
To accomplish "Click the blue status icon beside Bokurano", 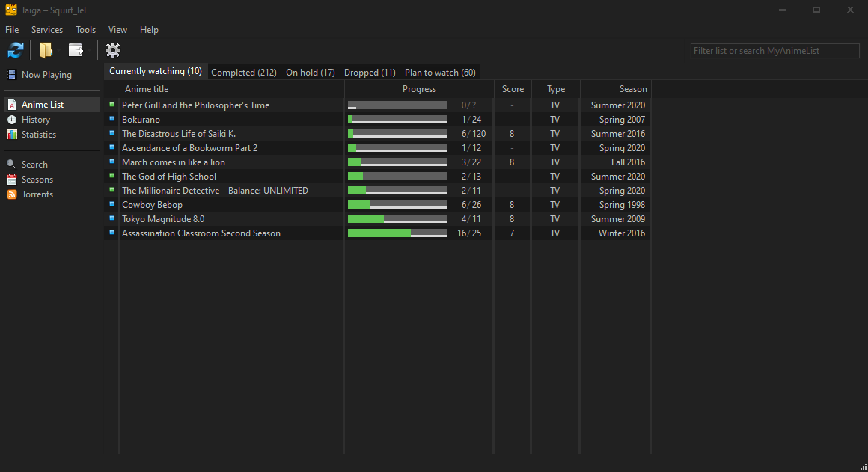I will tap(111, 119).
